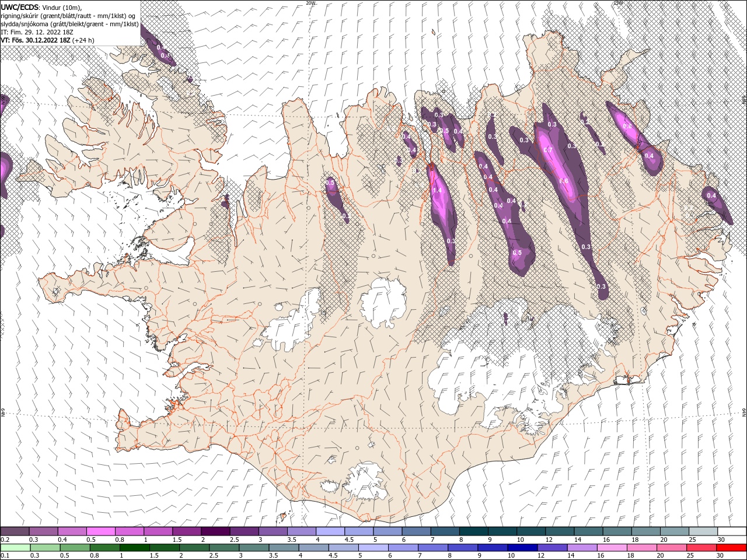Pick lower legend swatch starting at 2.5
747x560 pixels.
click(x=224, y=548)
